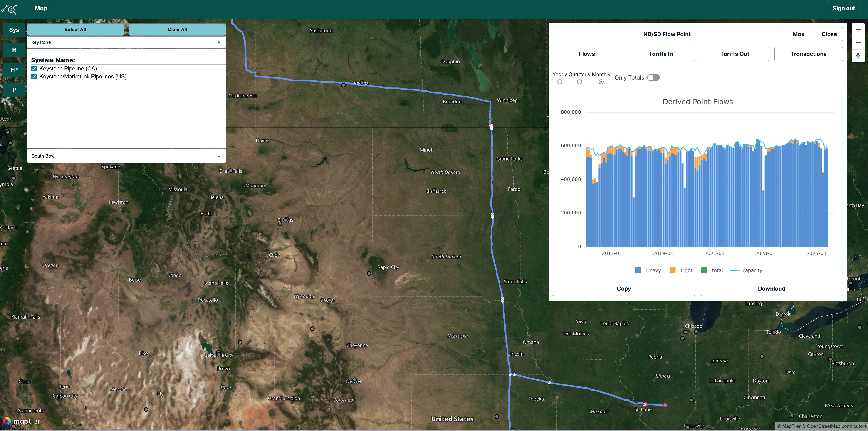Click the keystone search input field
This screenshot has width=868, height=431.
[x=121, y=42]
